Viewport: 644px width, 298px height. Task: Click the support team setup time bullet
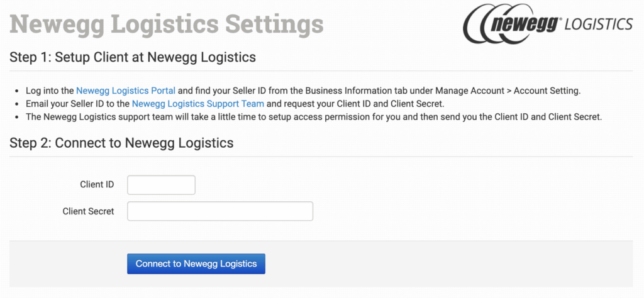[189, 117]
